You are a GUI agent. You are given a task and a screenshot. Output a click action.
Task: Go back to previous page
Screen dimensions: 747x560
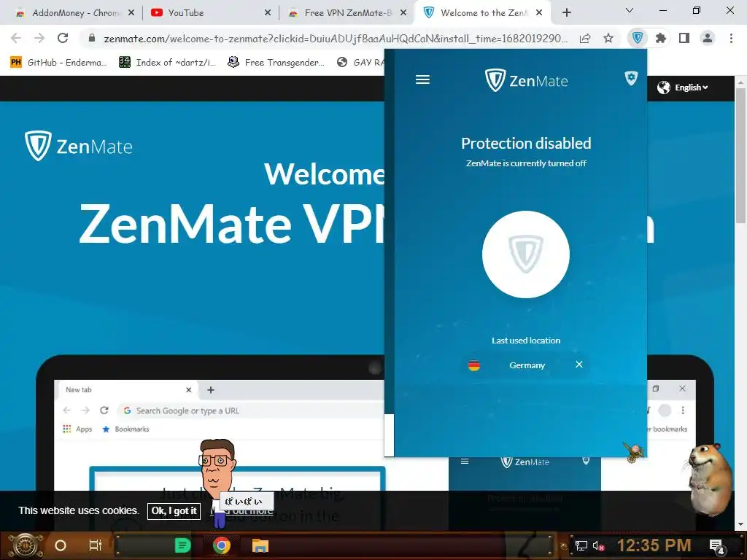pos(16,38)
